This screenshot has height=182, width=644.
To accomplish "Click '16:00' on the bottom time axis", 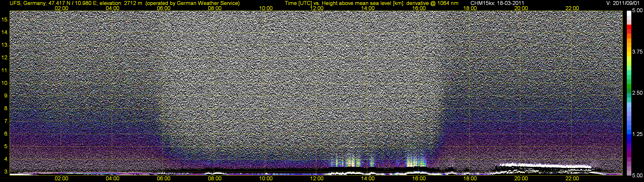I will tap(419, 179).
